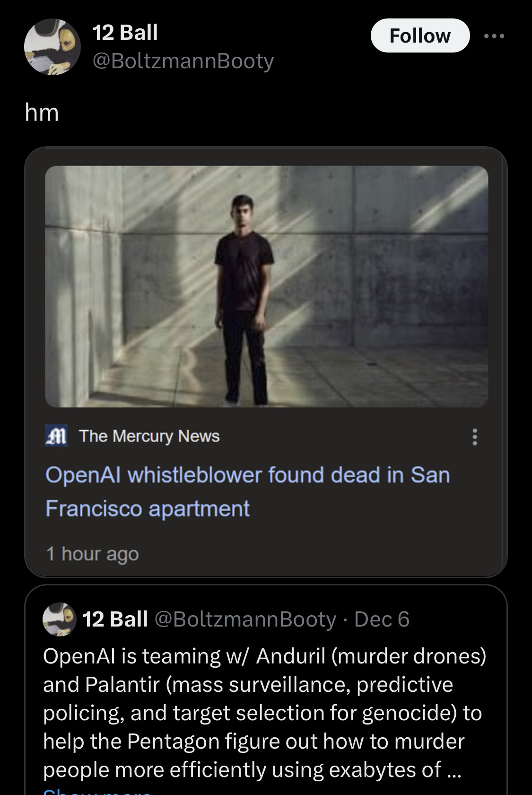
Task: Expand the quoted tweet with Show more
Action: [97, 791]
